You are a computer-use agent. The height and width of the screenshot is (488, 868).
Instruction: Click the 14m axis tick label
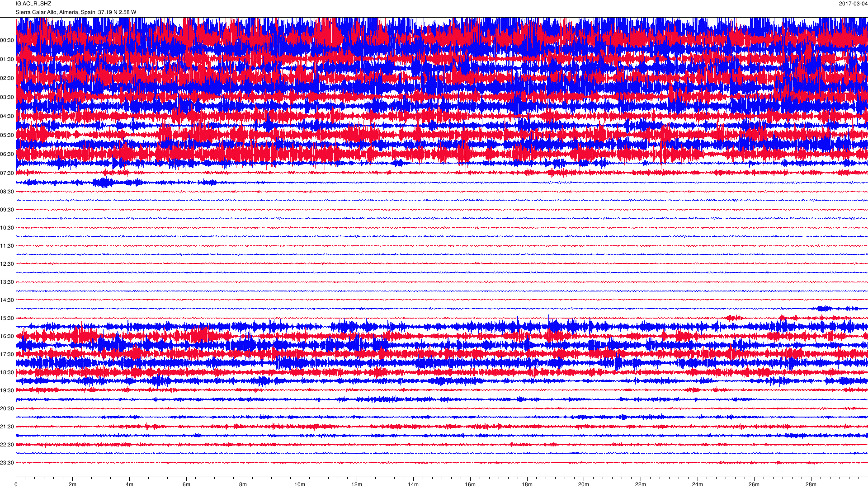coord(413,484)
